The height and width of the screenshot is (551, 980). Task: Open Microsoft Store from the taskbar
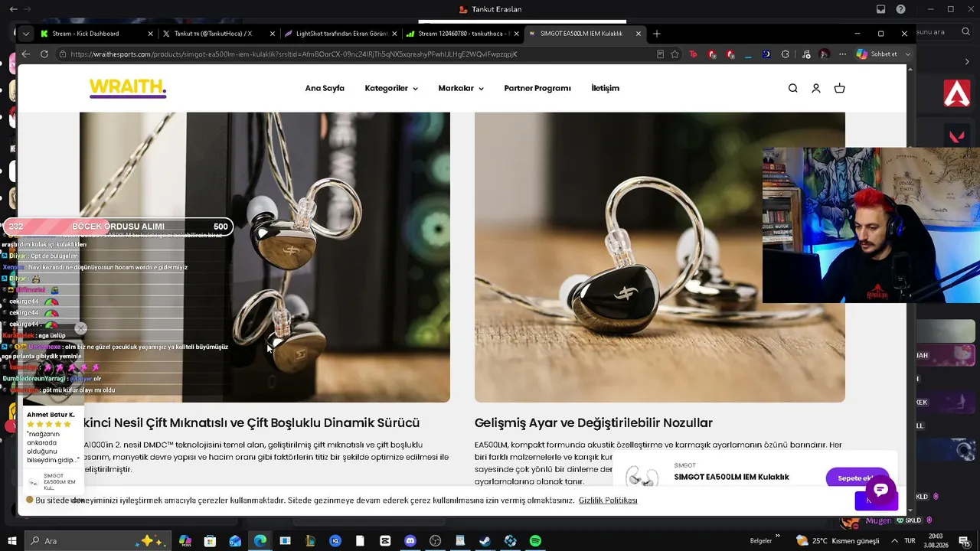pyautogui.click(x=210, y=541)
